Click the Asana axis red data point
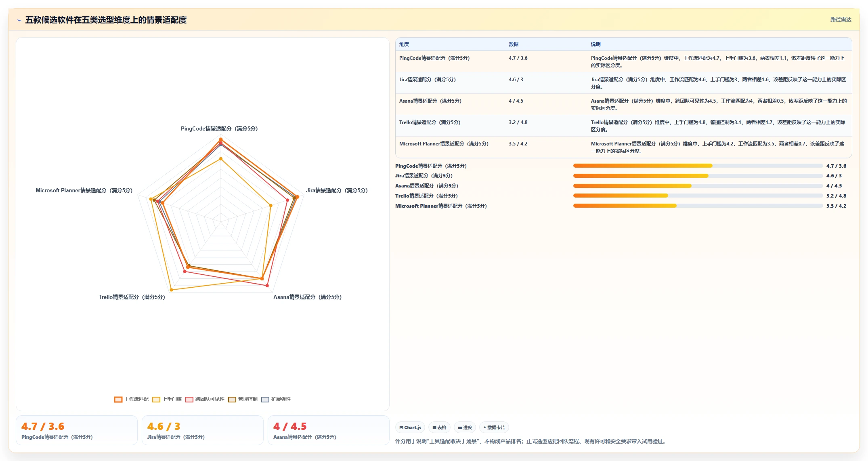The width and height of the screenshot is (868, 461). (267, 286)
